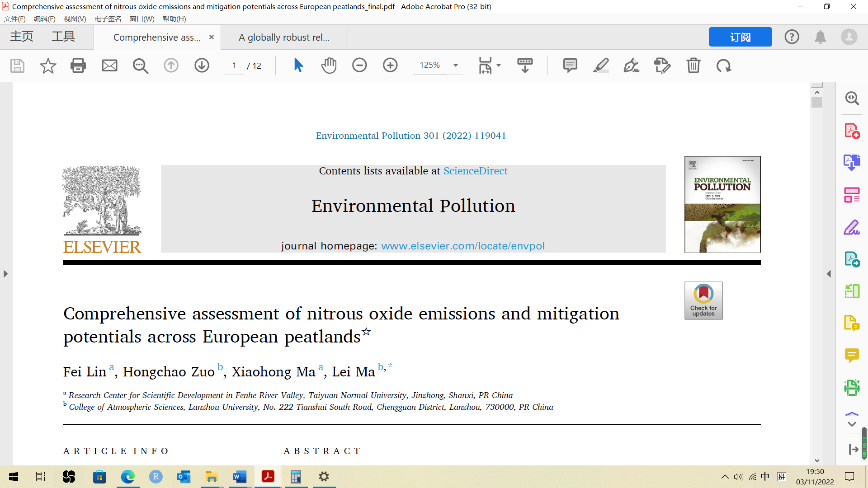Select the Hand pan tool
Image resolution: width=868 pixels, height=488 pixels.
329,66
